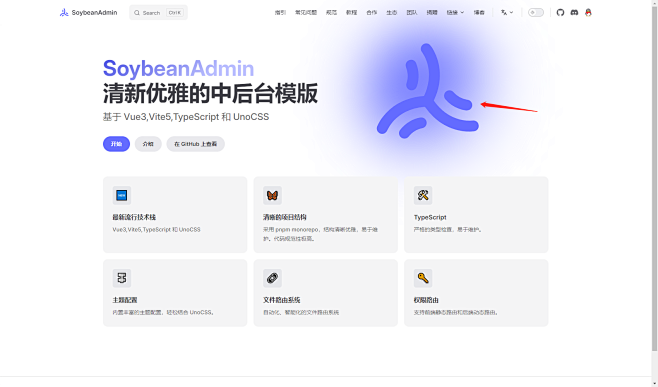Open the 常见问题 navigation item
This screenshot has width=658, height=387.
[306, 13]
